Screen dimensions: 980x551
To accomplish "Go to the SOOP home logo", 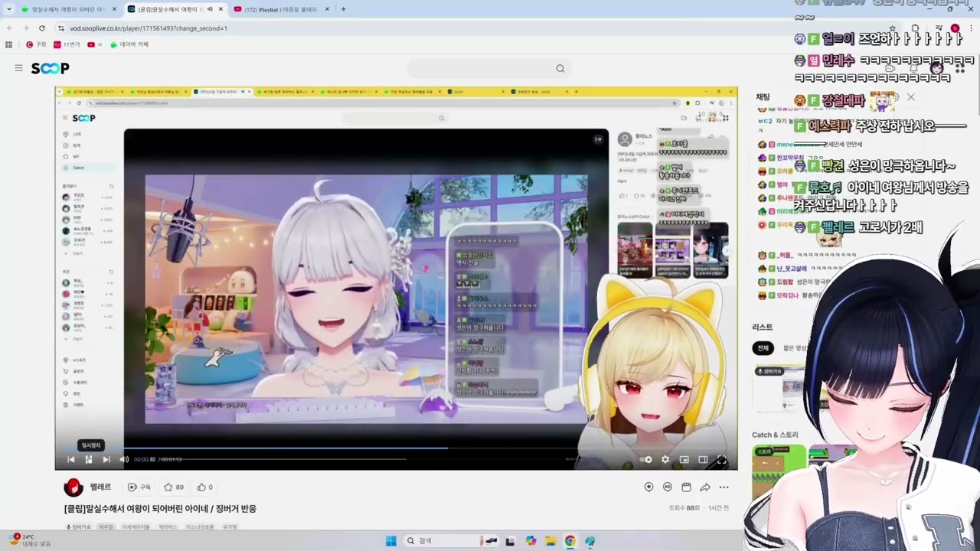I will 50,68.
